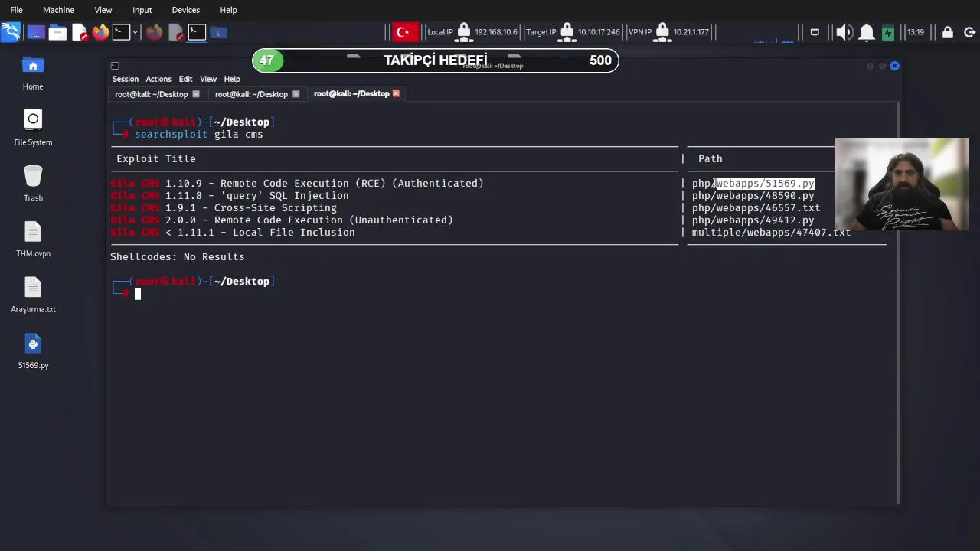Click the 'query' SQL Injection exploit title
The image size is (980, 551).
230,196
